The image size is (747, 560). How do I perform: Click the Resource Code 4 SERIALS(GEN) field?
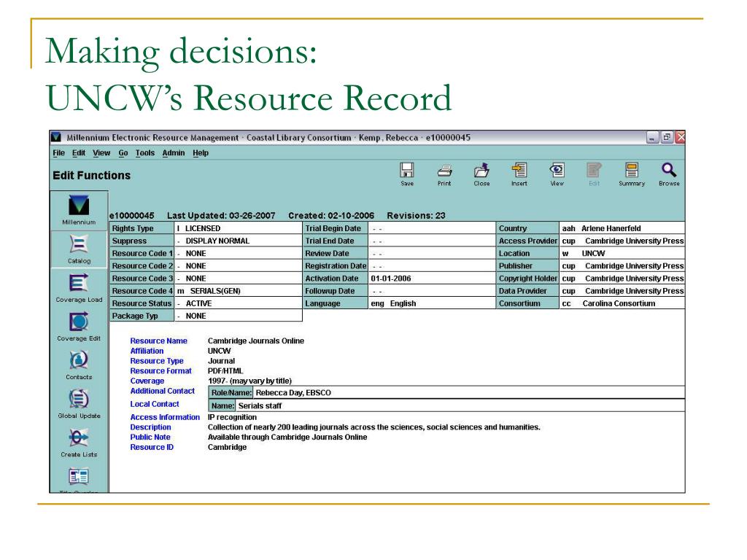click(x=239, y=291)
